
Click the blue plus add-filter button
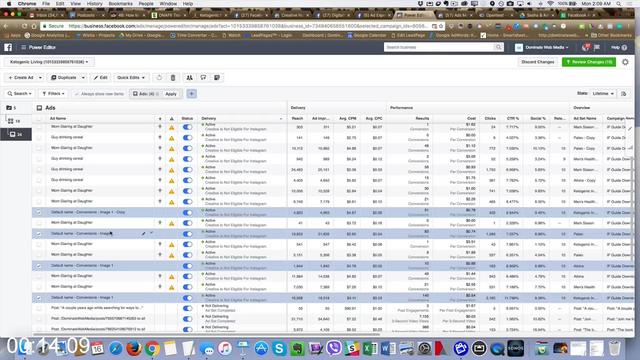click(191, 94)
